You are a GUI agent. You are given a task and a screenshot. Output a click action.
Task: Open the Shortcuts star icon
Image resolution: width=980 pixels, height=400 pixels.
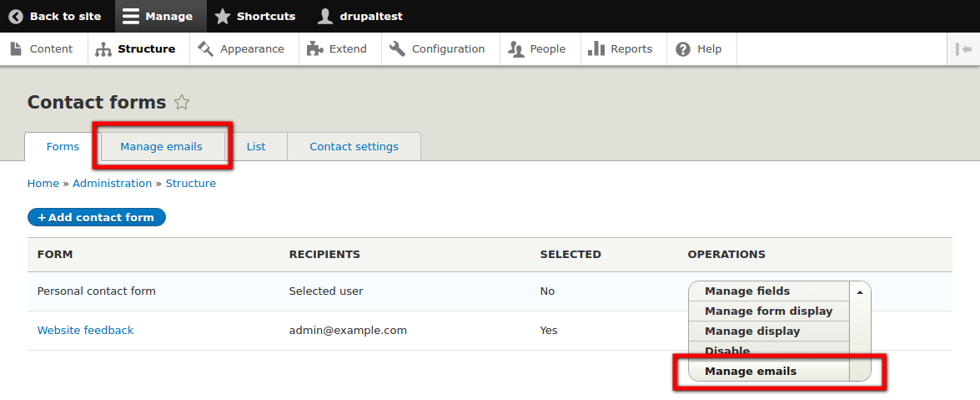click(x=223, y=16)
